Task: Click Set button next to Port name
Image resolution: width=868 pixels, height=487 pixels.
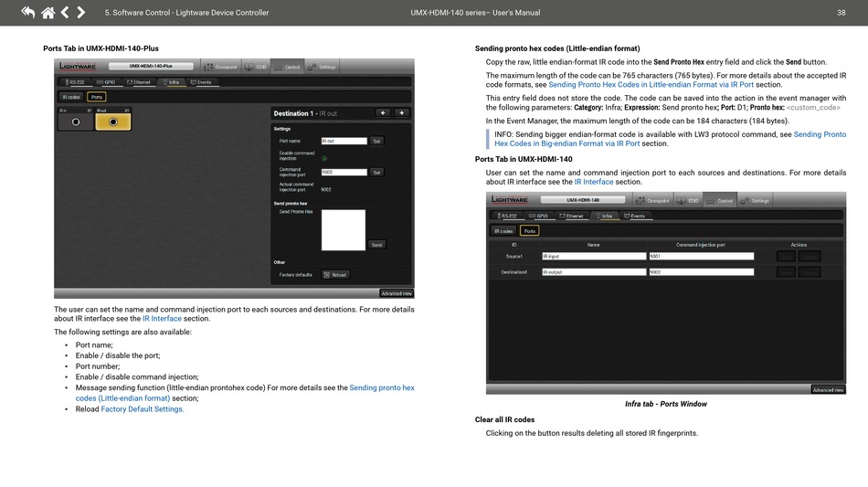Action: click(x=376, y=141)
